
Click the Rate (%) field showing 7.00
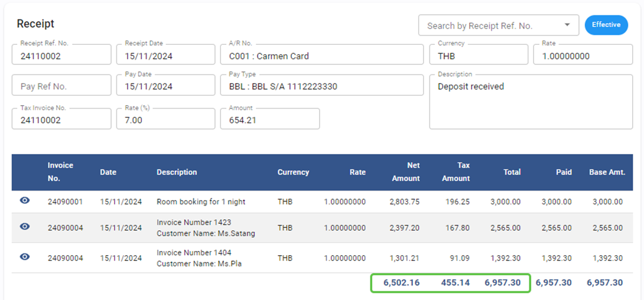[165, 120]
